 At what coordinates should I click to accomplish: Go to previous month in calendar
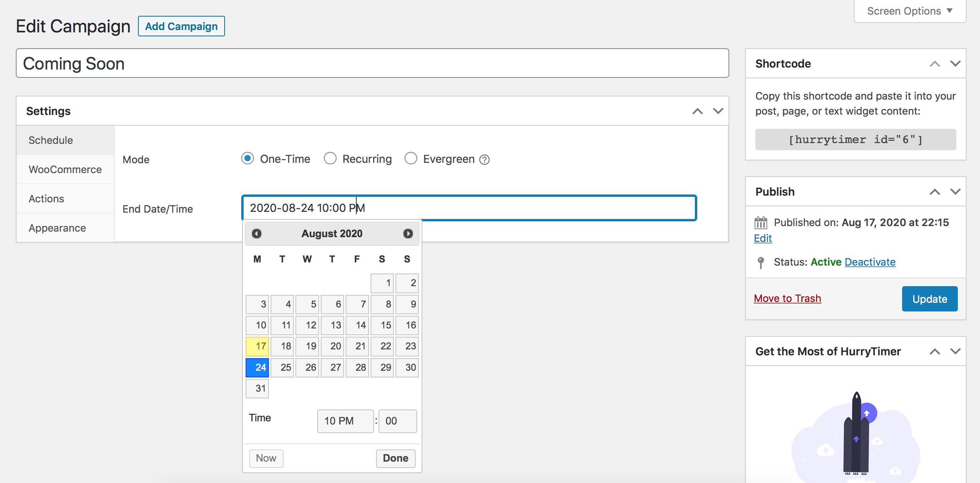pyautogui.click(x=257, y=234)
